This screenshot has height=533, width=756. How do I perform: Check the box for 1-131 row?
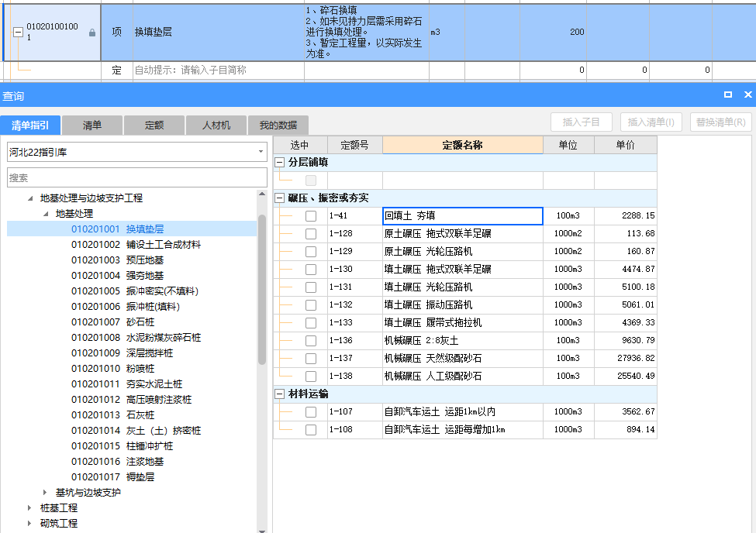coord(311,287)
